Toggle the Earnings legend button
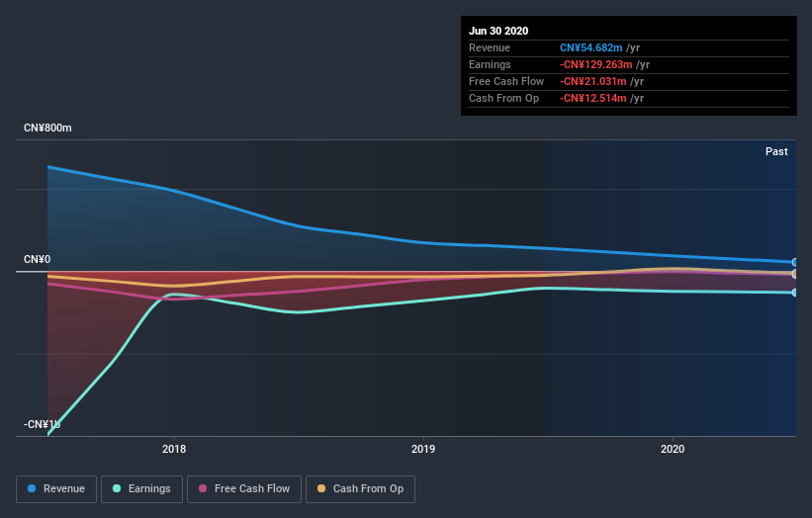This screenshot has height=518, width=812. (x=141, y=489)
